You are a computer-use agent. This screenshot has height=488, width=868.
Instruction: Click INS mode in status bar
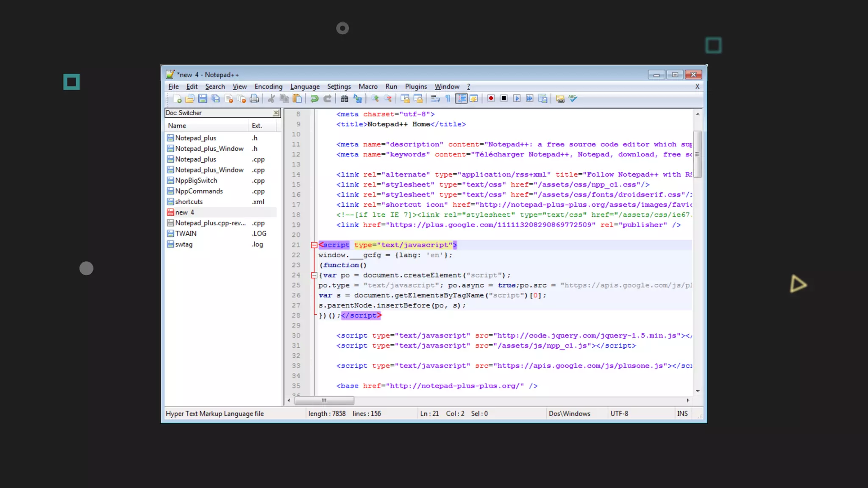click(x=682, y=413)
